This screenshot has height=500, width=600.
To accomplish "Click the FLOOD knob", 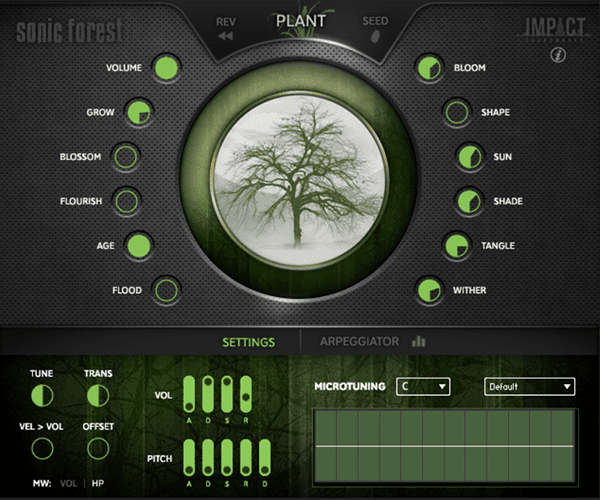I will point(166,290).
